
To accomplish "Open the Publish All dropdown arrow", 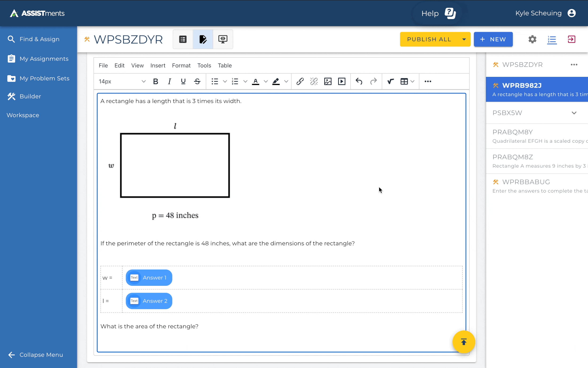I will click(x=464, y=39).
